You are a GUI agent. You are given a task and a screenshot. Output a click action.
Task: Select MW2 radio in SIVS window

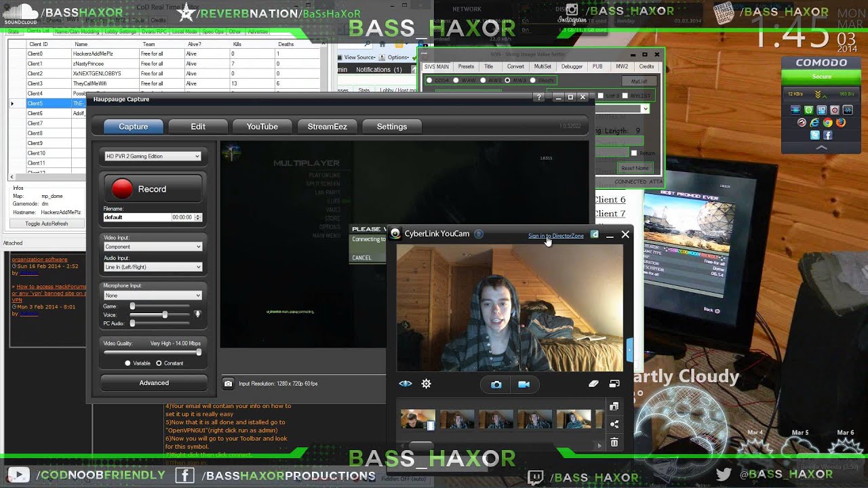pos(482,80)
